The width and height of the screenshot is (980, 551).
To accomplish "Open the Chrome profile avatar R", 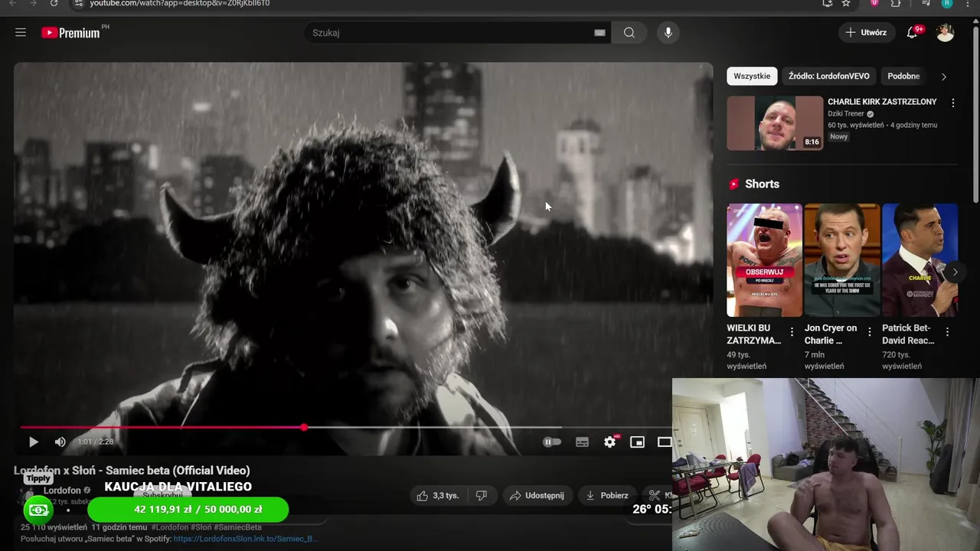I will 947,4.
